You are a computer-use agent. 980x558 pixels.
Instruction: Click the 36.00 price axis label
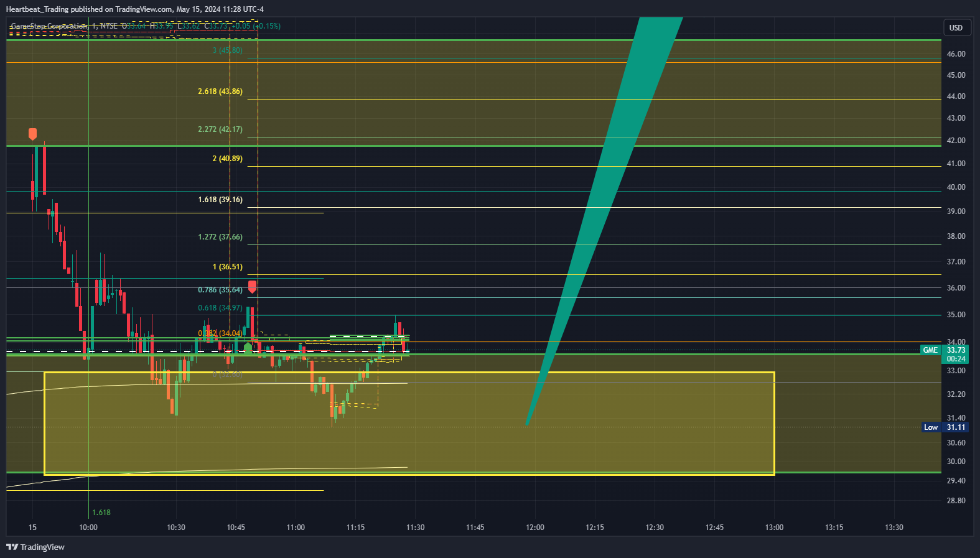956,288
